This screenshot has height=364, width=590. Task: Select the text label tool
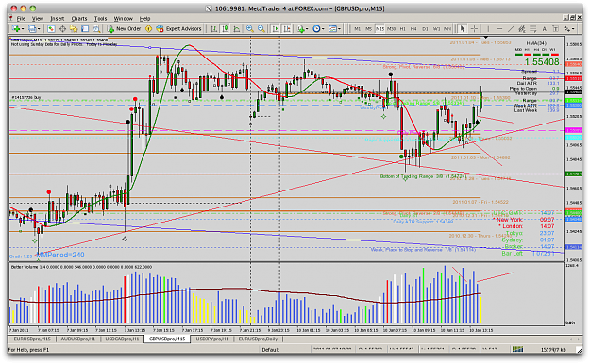point(555,28)
